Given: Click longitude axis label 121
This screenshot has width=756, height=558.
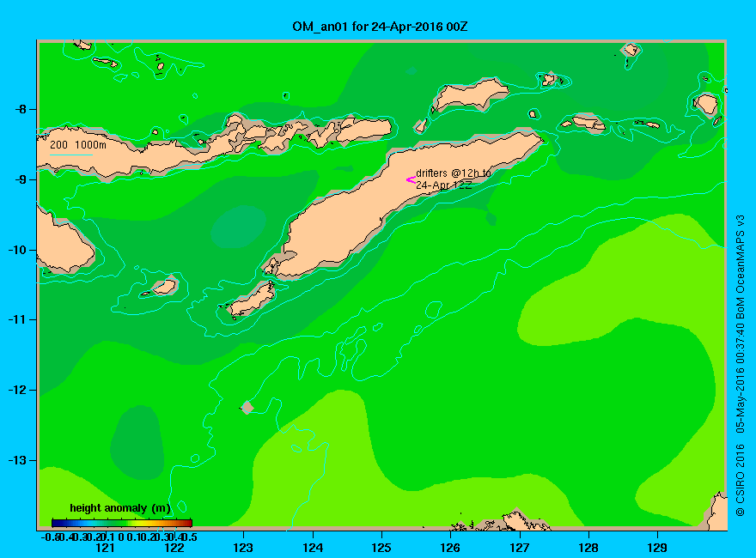Looking at the screenshot, I should point(105,548).
